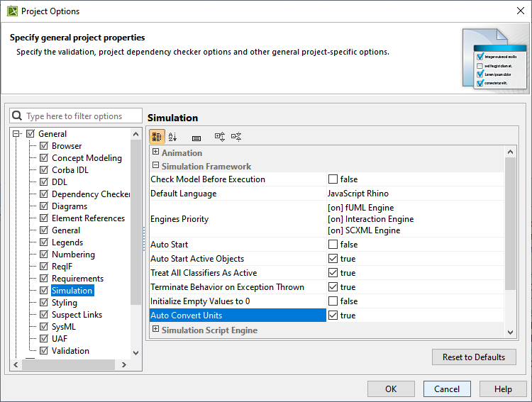Click the OK button
The image size is (532, 402).
391,389
